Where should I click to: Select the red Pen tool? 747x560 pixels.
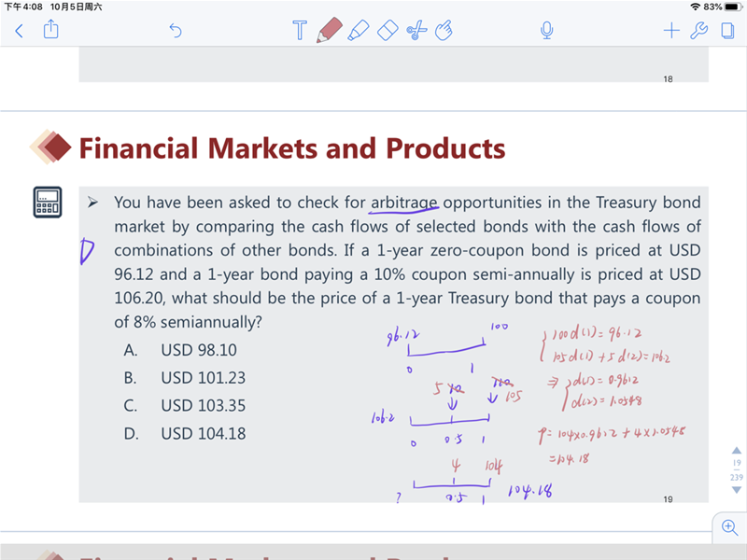329,30
